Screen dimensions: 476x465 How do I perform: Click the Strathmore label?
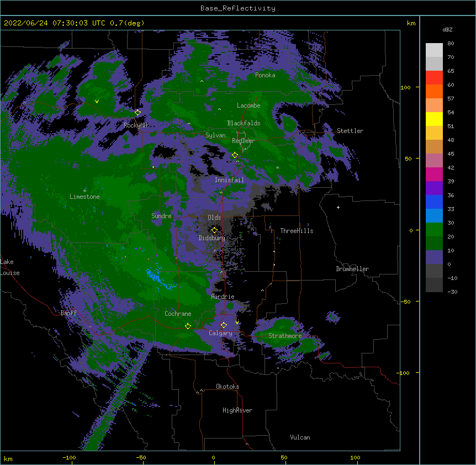click(285, 336)
